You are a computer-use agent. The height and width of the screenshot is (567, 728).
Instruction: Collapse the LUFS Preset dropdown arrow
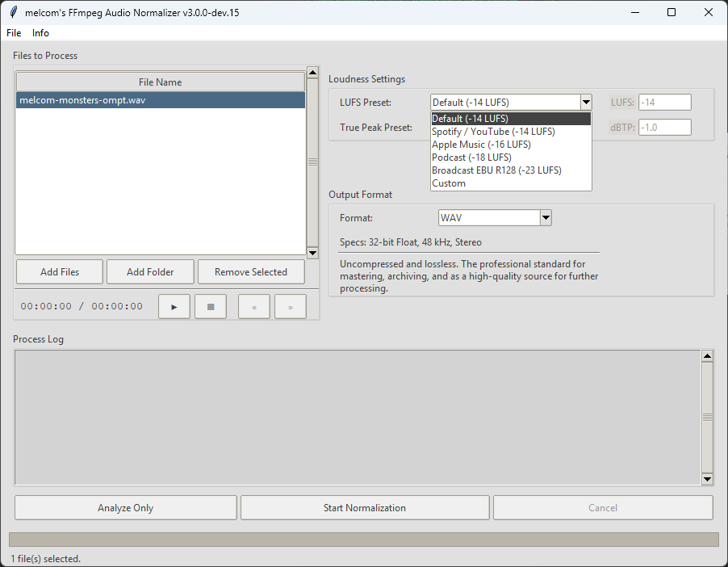tap(586, 103)
